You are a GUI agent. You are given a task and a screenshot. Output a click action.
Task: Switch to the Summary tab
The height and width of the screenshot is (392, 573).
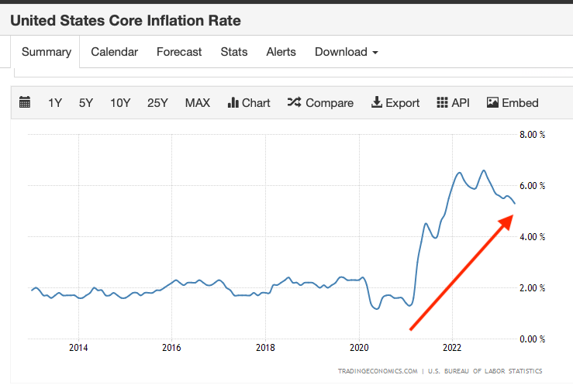pos(47,52)
